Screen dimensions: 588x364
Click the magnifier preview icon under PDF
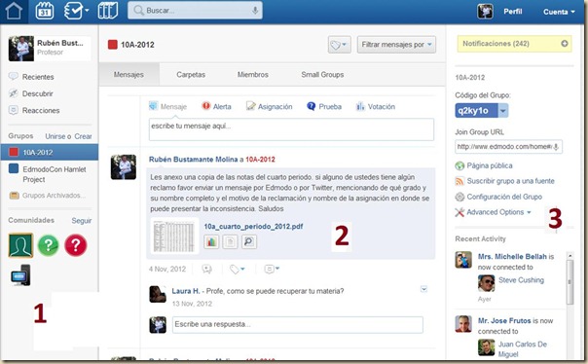(x=248, y=241)
